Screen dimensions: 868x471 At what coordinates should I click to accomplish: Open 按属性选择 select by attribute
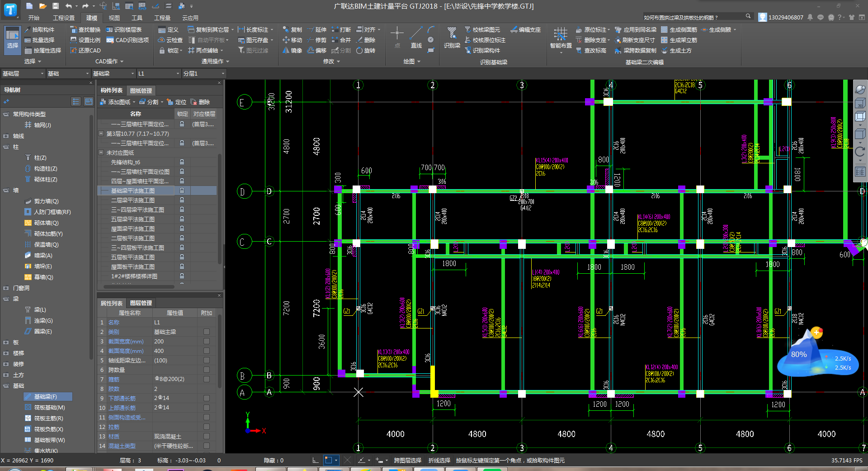point(43,50)
